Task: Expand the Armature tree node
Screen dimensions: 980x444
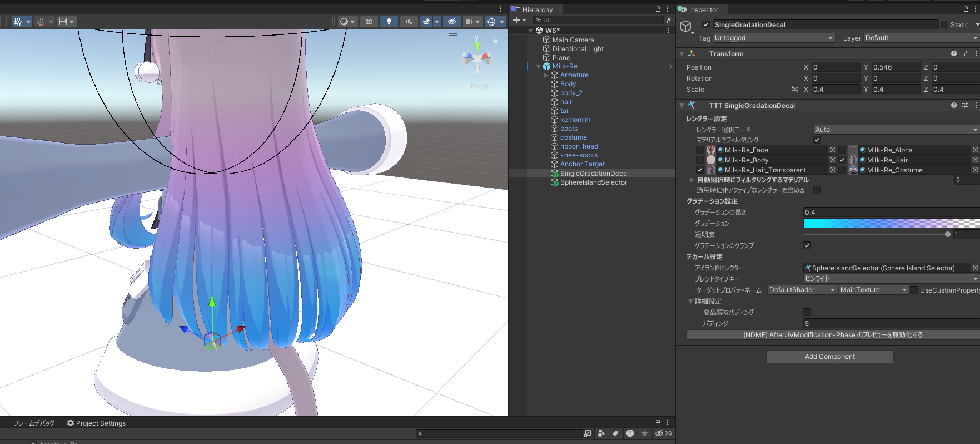Action: pos(546,75)
